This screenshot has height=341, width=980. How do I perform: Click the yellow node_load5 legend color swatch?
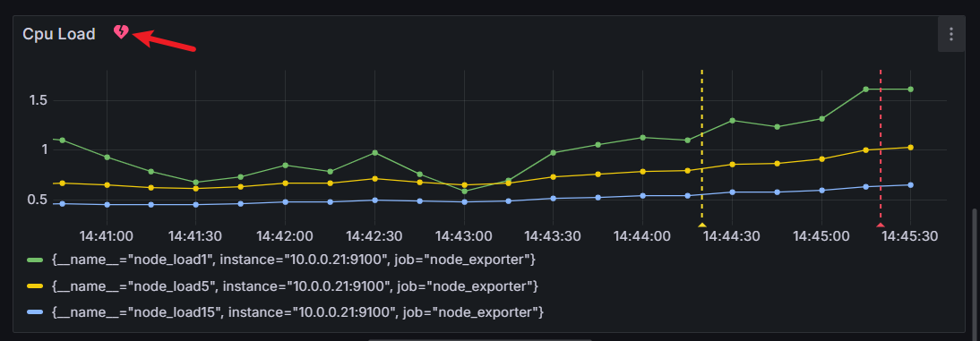(x=36, y=286)
